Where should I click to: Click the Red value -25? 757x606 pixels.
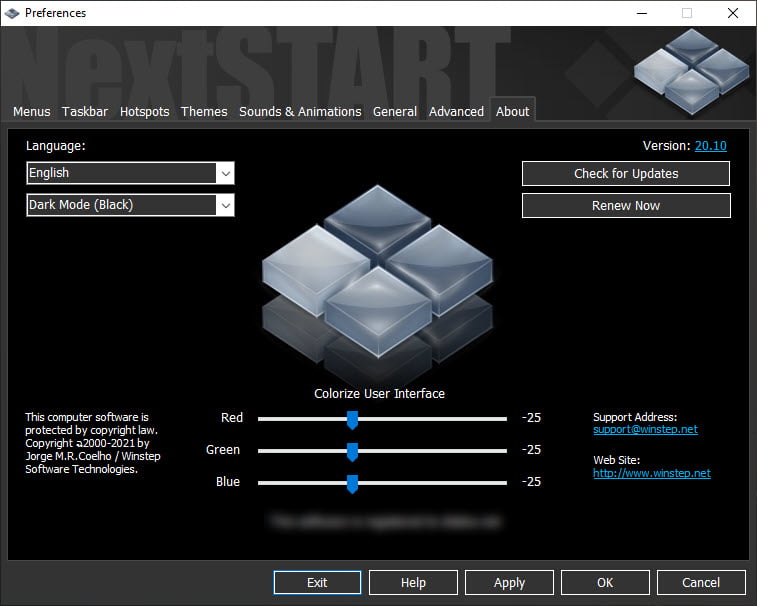tap(531, 418)
